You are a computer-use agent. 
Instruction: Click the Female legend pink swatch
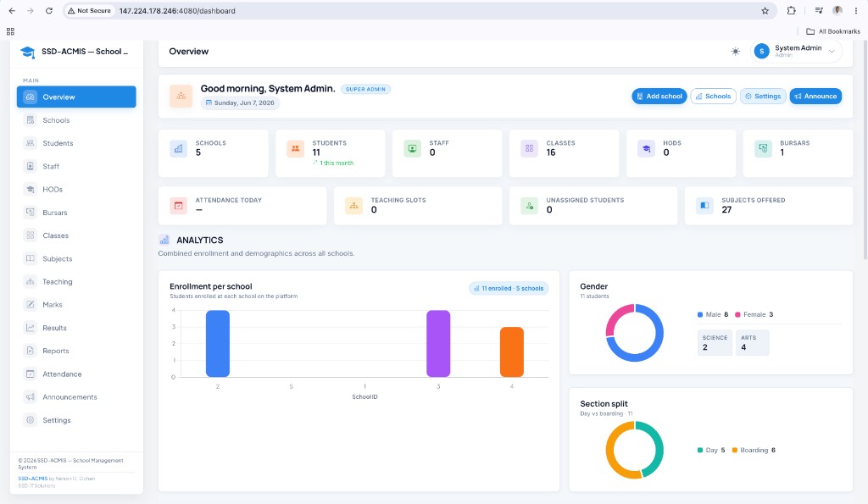tap(737, 315)
